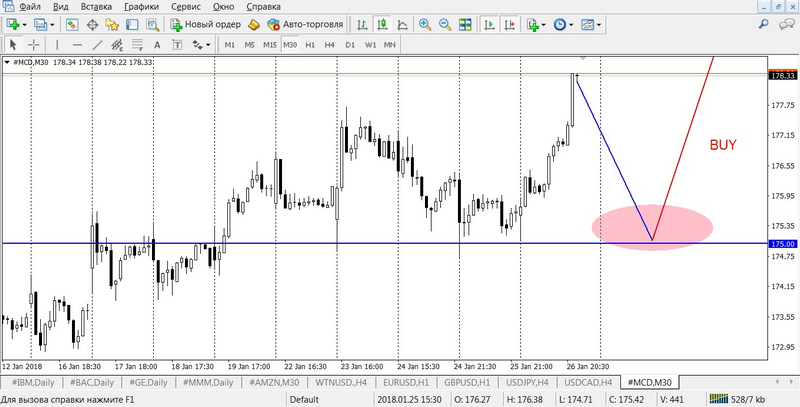Viewport: 800px width, 407px height.
Task: Expand the new chart dropdown arrow
Action: pos(25,24)
